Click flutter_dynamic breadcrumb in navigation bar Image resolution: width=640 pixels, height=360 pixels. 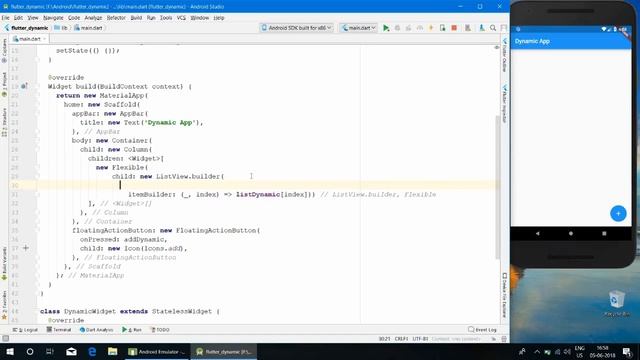(26, 28)
